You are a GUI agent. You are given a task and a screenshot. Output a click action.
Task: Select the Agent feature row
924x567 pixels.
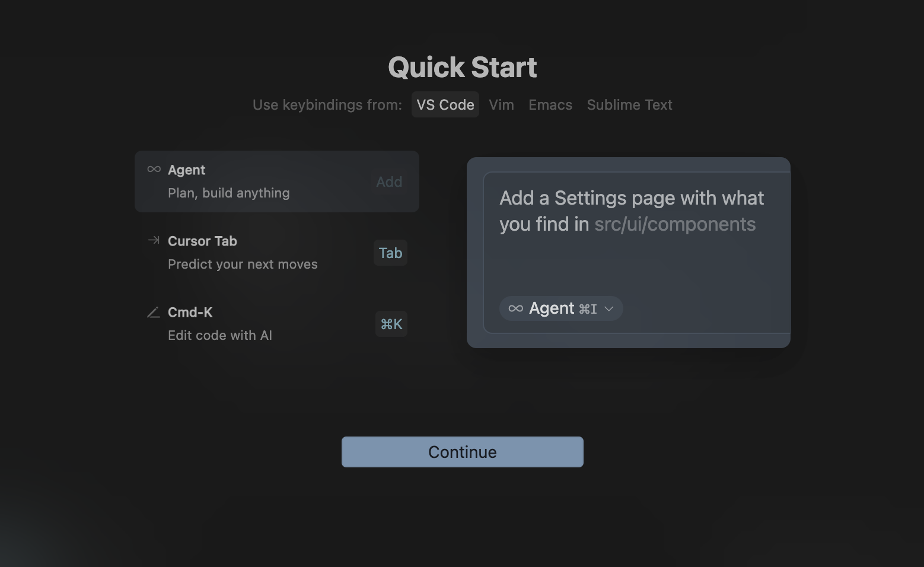tap(277, 181)
